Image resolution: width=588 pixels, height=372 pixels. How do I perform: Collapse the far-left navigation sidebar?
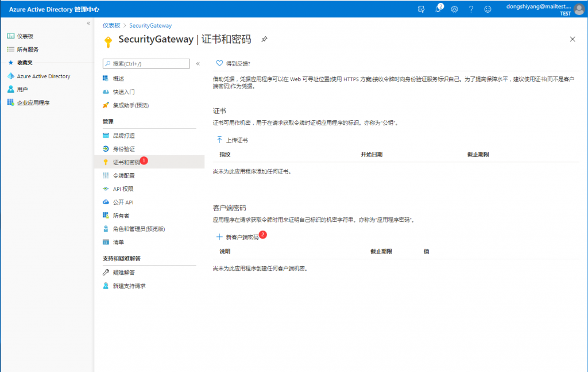coord(88,23)
